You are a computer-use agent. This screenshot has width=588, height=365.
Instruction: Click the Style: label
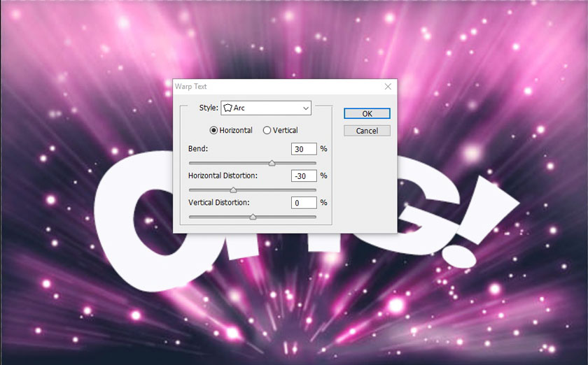coord(209,108)
